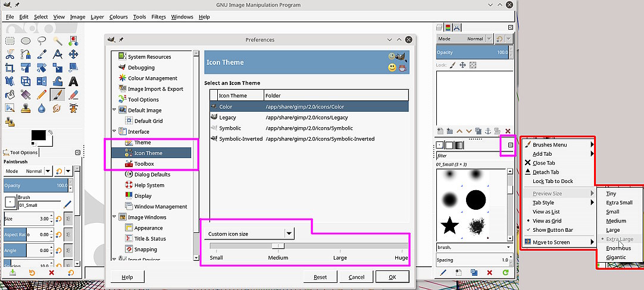Click the black foreground colour swatch
The image size is (644, 290).
39,135
